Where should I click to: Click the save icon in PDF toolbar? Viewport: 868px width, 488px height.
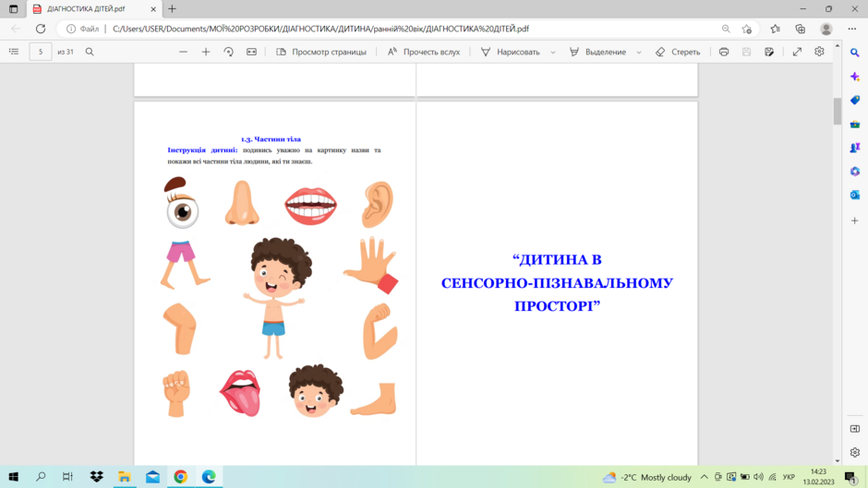pyautogui.click(x=746, y=52)
